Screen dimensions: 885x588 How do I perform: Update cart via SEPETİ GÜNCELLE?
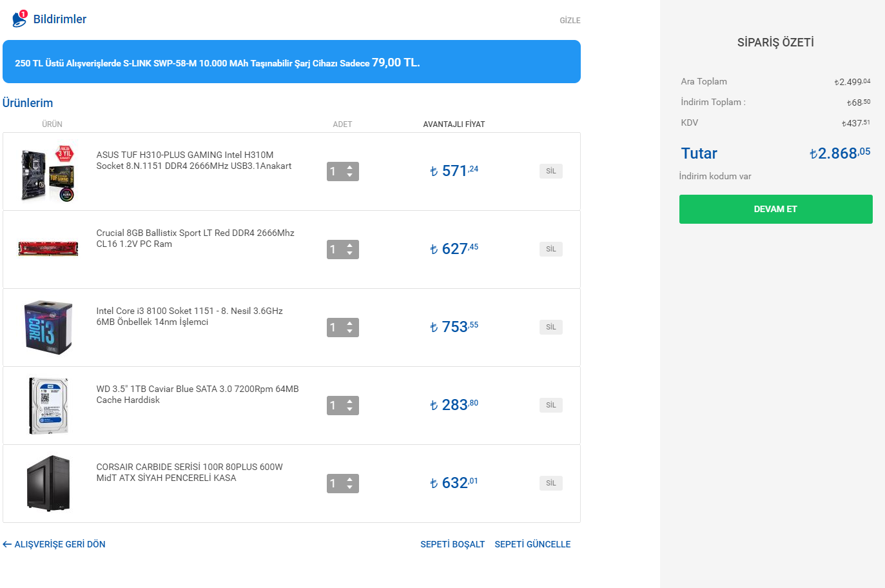tap(532, 544)
